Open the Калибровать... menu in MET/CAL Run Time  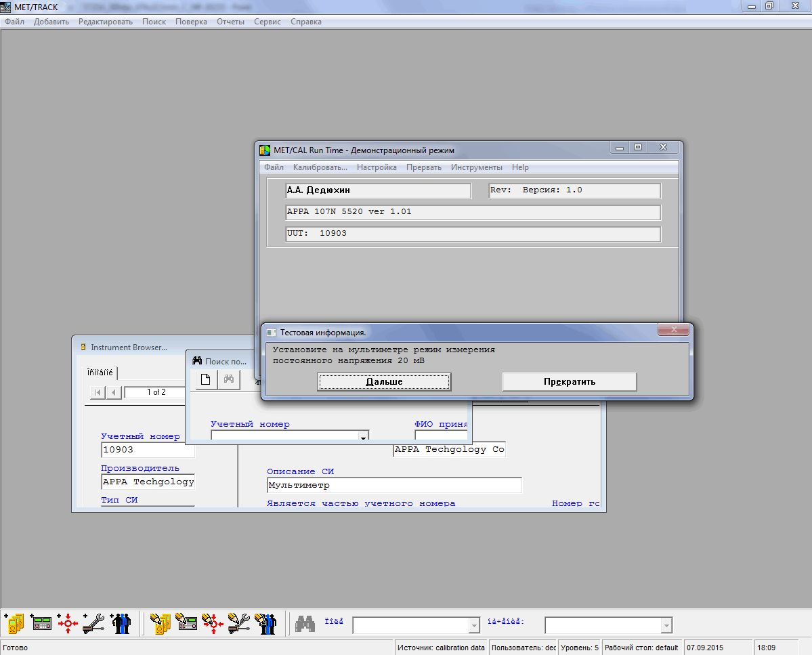[320, 167]
